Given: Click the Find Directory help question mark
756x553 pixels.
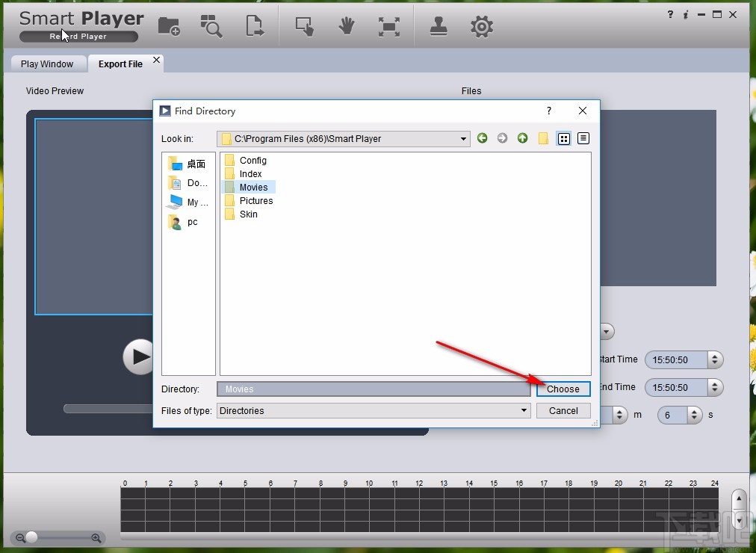Looking at the screenshot, I should 548,111.
